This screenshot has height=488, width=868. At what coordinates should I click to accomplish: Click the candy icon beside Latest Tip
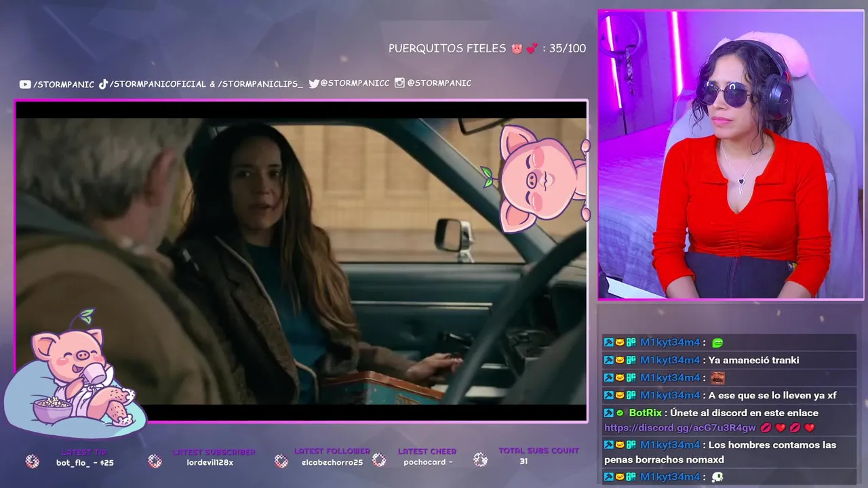tap(32, 461)
